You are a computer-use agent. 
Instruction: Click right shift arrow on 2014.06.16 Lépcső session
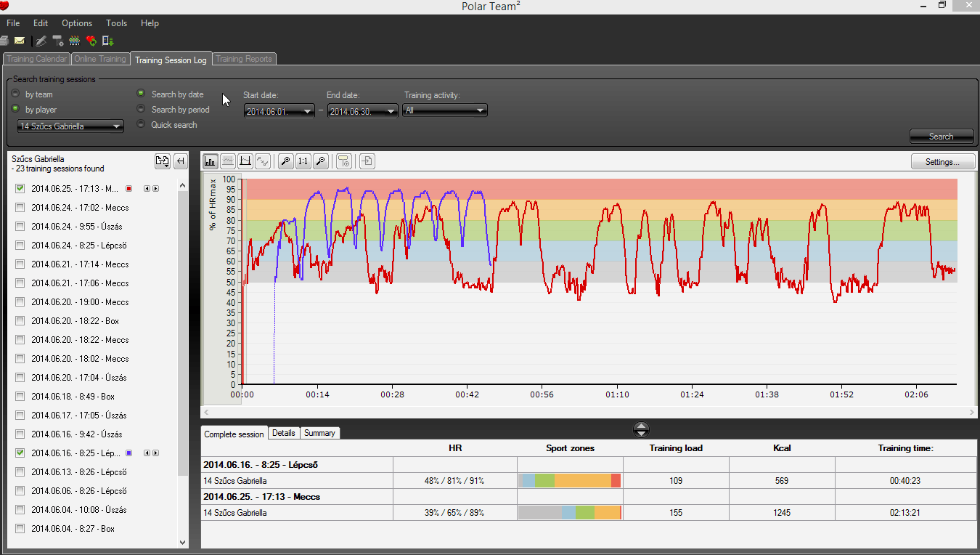[x=155, y=453]
